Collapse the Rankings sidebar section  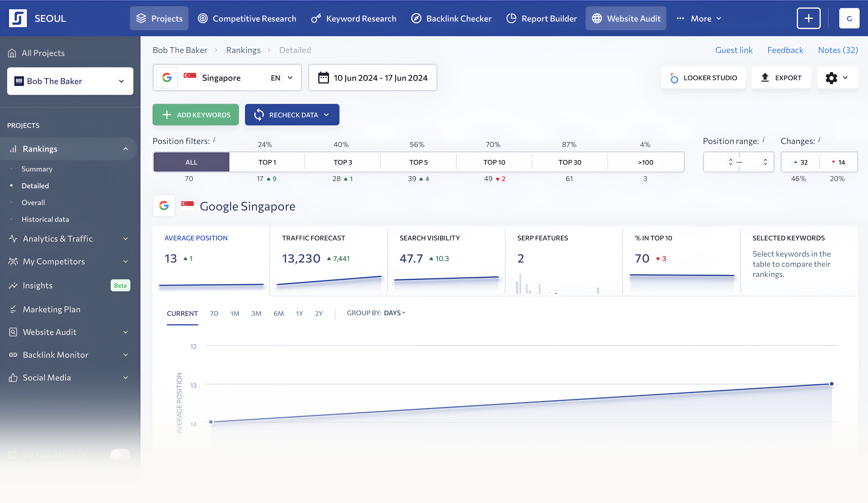126,149
